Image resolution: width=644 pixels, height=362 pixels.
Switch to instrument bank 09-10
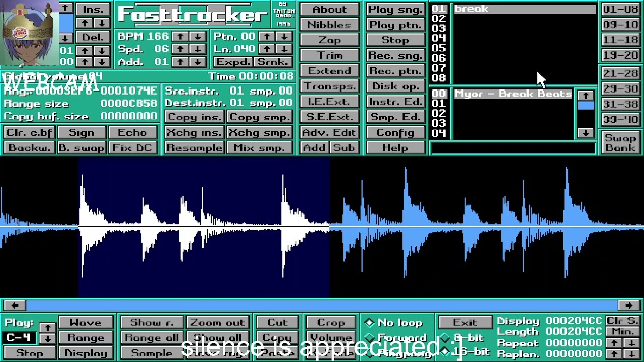point(620,24)
